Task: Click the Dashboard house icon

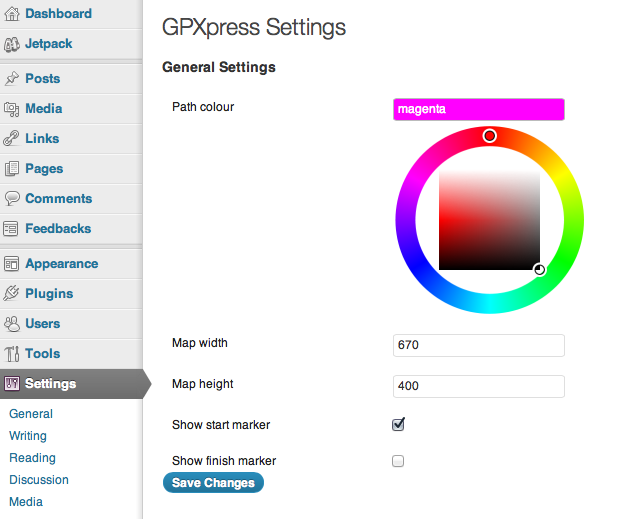Action: (x=12, y=14)
